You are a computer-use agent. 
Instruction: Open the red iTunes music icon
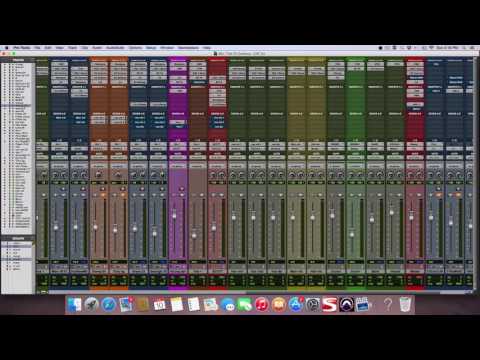click(x=262, y=305)
